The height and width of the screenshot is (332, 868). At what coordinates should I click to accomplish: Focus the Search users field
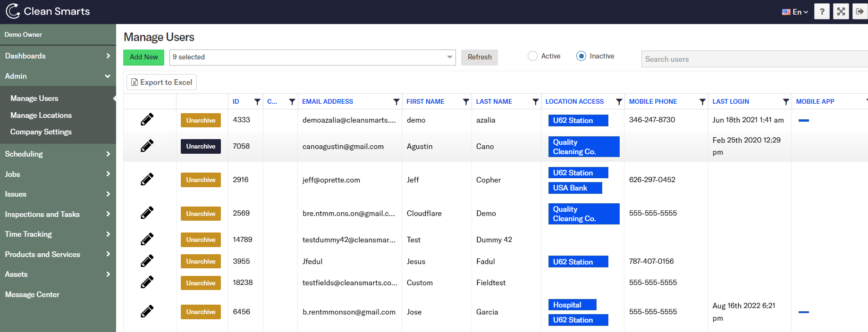(753, 59)
